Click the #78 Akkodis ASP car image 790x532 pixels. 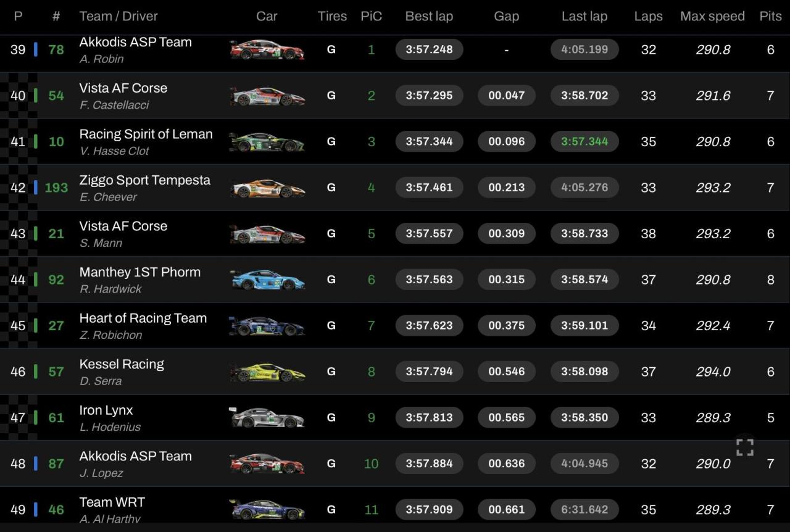point(267,50)
